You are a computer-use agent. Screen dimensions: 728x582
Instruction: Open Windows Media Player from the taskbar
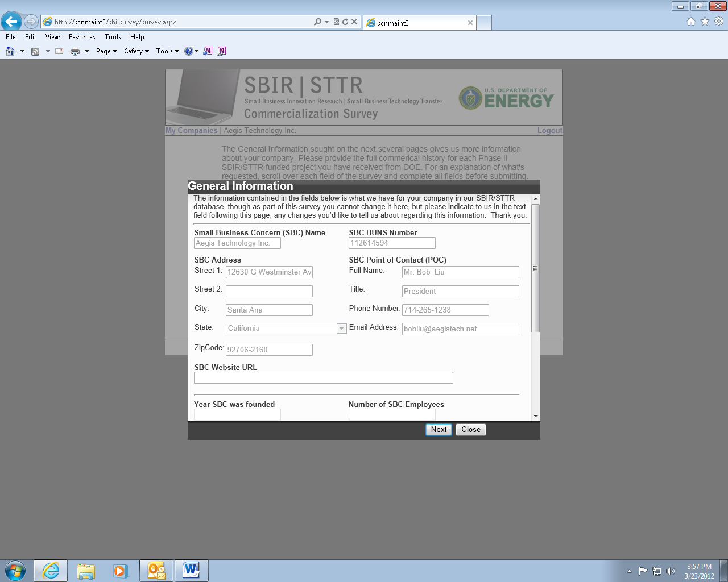pyautogui.click(x=120, y=571)
